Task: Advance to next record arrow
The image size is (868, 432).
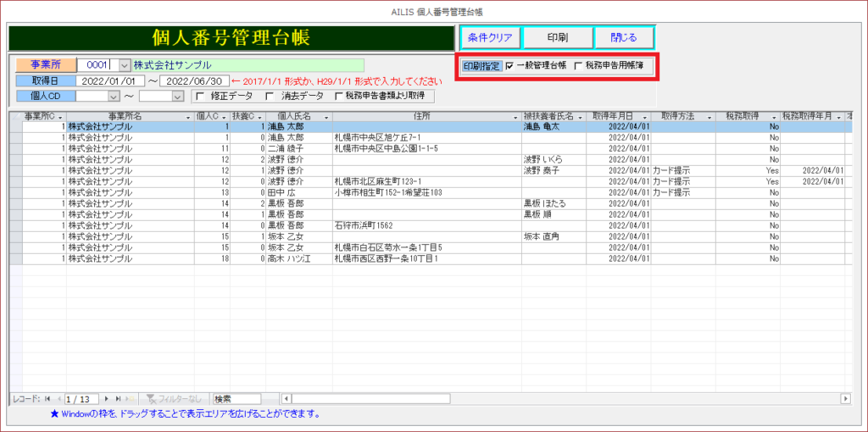Action: (x=106, y=398)
